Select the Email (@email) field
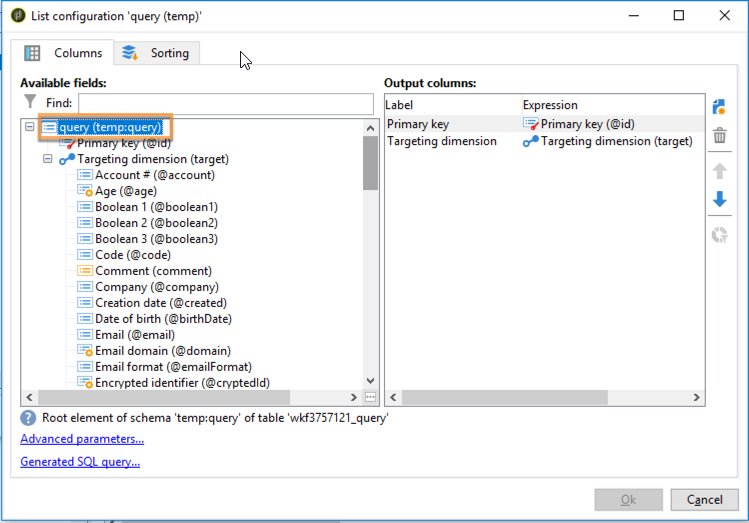The width and height of the screenshot is (749, 523). (135, 335)
